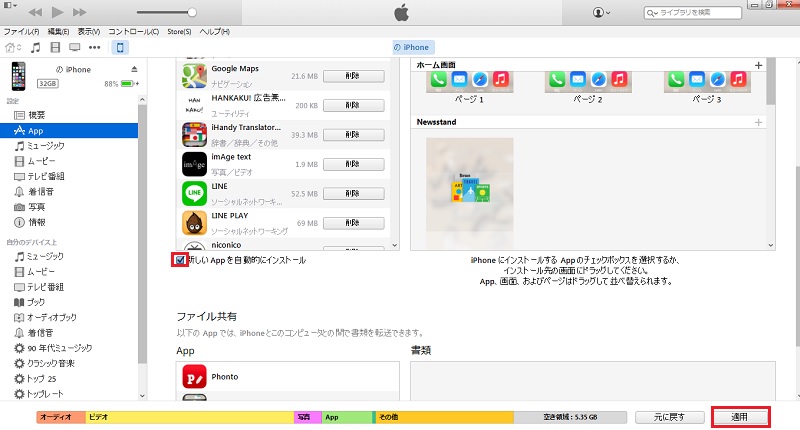
Task: Select home screen ページ 1 thumbnail
Action: click(469, 83)
